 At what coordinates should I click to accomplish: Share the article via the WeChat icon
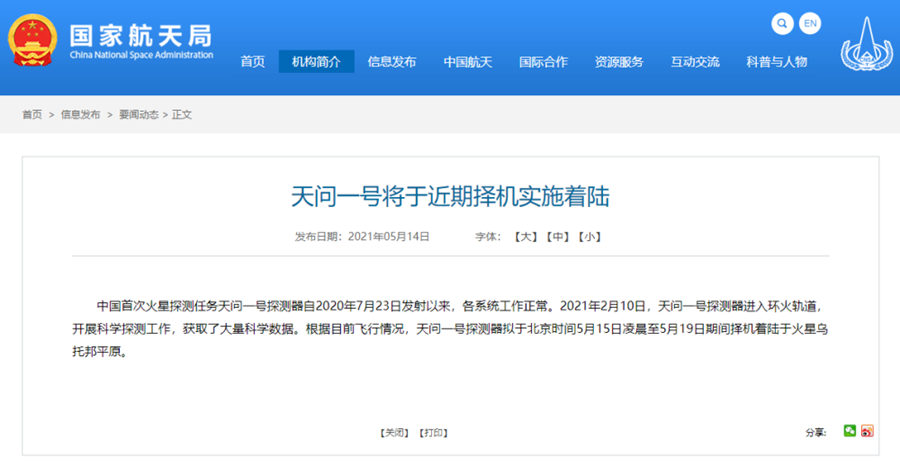click(x=849, y=431)
